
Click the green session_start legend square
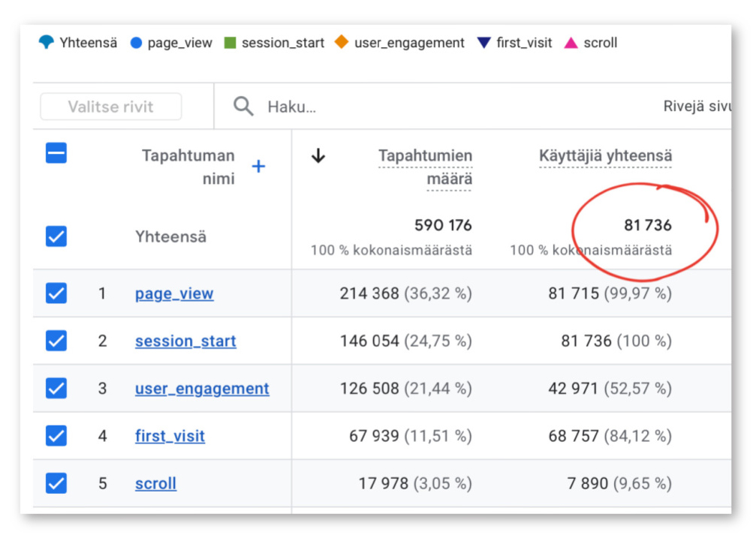230,43
